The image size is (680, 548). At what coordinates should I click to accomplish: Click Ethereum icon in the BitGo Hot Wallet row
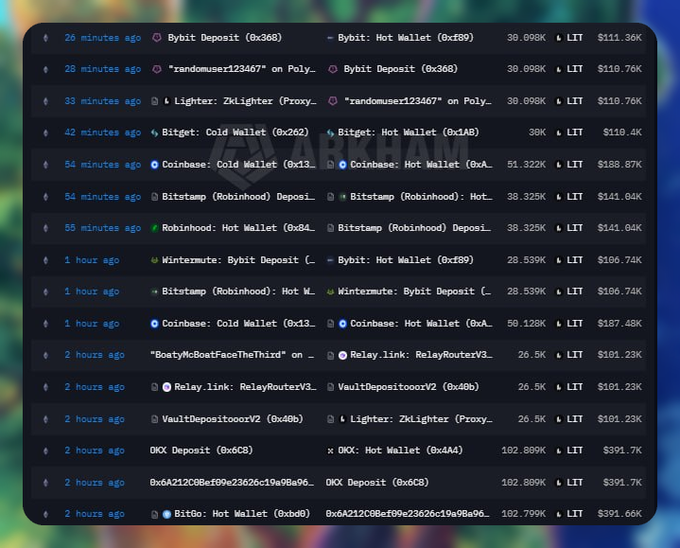(x=46, y=514)
